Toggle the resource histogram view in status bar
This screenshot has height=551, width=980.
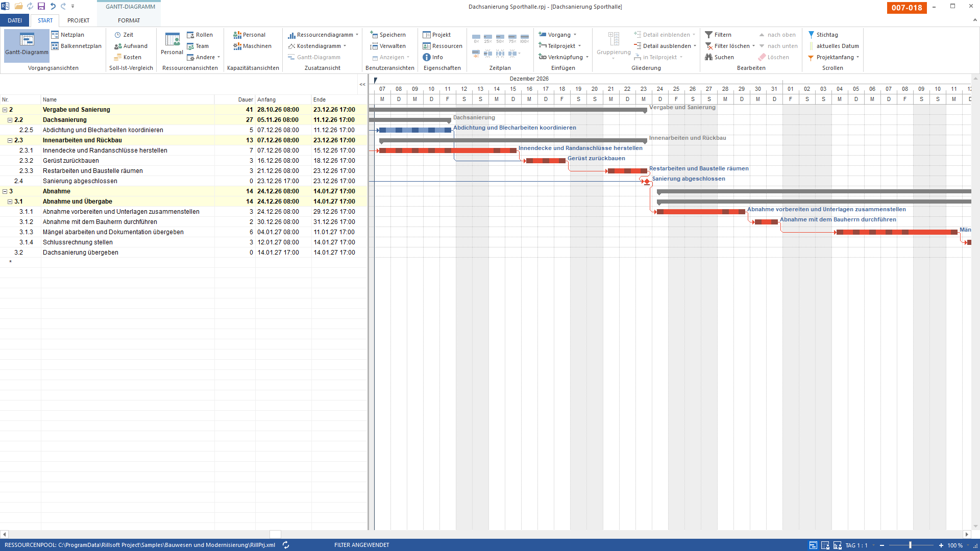838,545
